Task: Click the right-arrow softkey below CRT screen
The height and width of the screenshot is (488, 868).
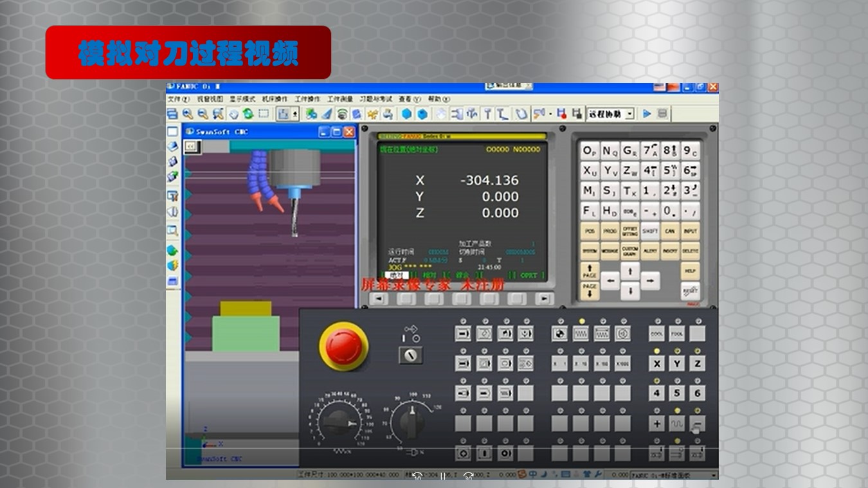Action: point(545,299)
